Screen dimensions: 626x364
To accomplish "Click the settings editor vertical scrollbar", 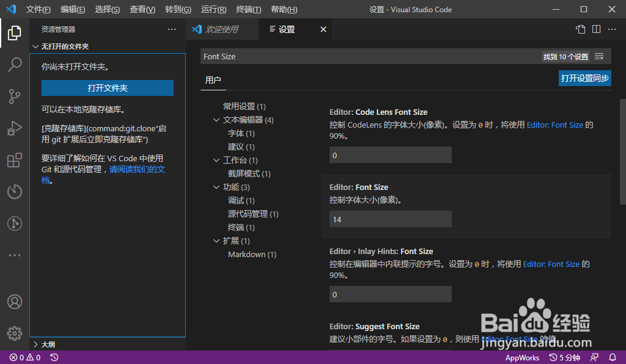I will pyautogui.click(x=622, y=151).
